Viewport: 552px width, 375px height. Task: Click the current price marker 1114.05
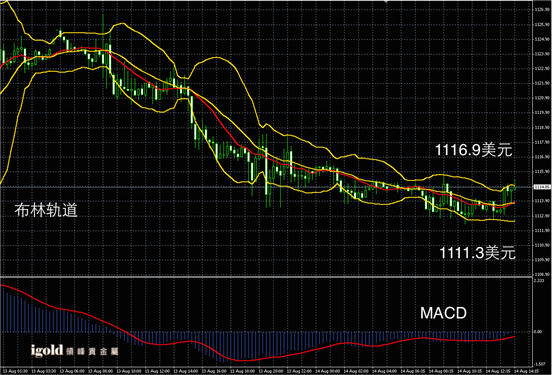pyautogui.click(x=542, y=187)
